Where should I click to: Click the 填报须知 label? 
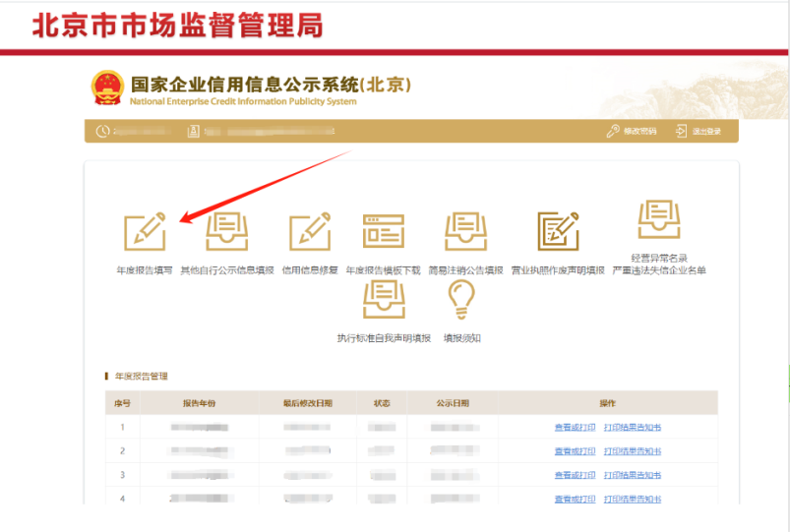coord(462,338)
